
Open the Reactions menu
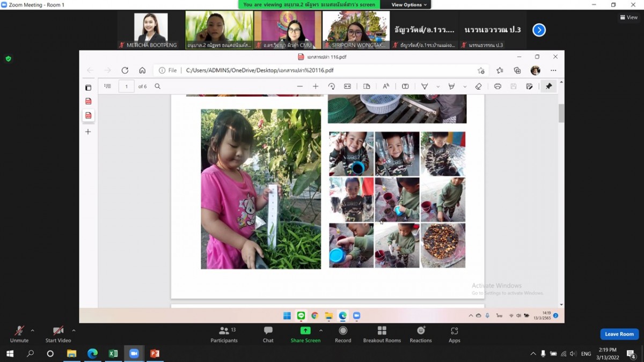420,334
